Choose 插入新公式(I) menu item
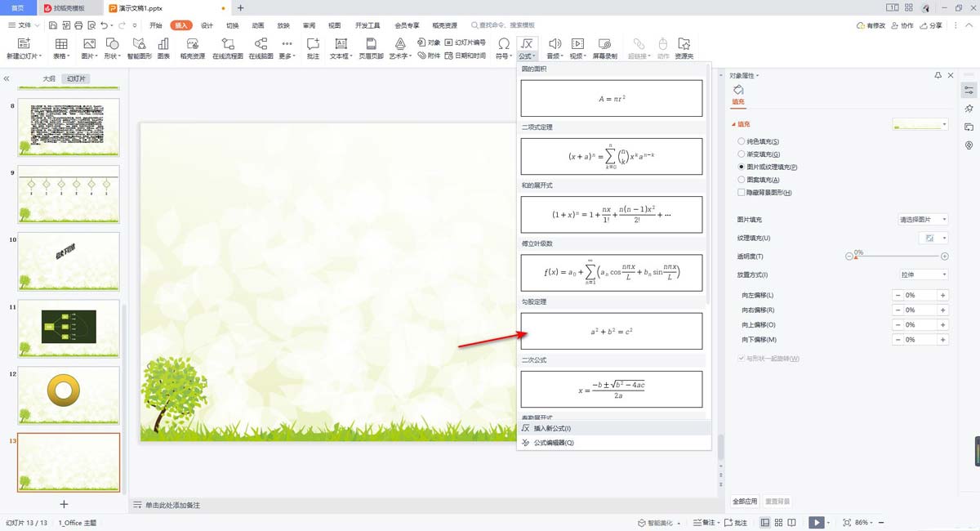The height and width of the screenshot is (531, 980). point(614,428)
